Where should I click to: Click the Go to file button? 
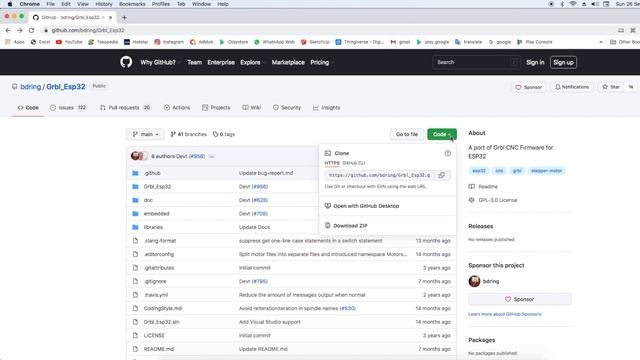[407, 134]
